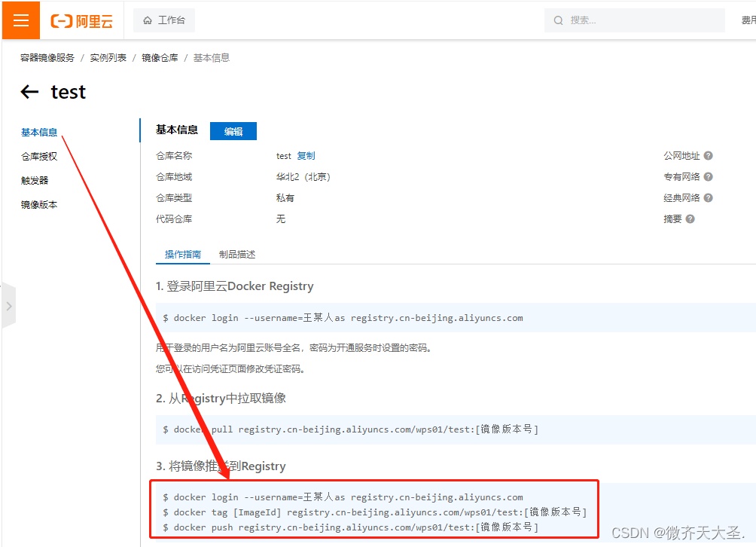Click 复制 link next to test
This screenshot has height=547, width=756.
pos(306,156)
